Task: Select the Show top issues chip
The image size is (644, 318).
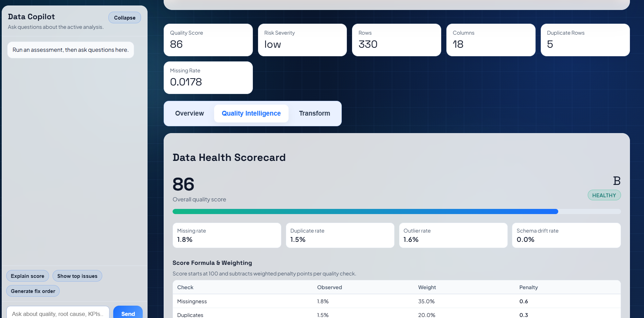Action: [77, 276]
